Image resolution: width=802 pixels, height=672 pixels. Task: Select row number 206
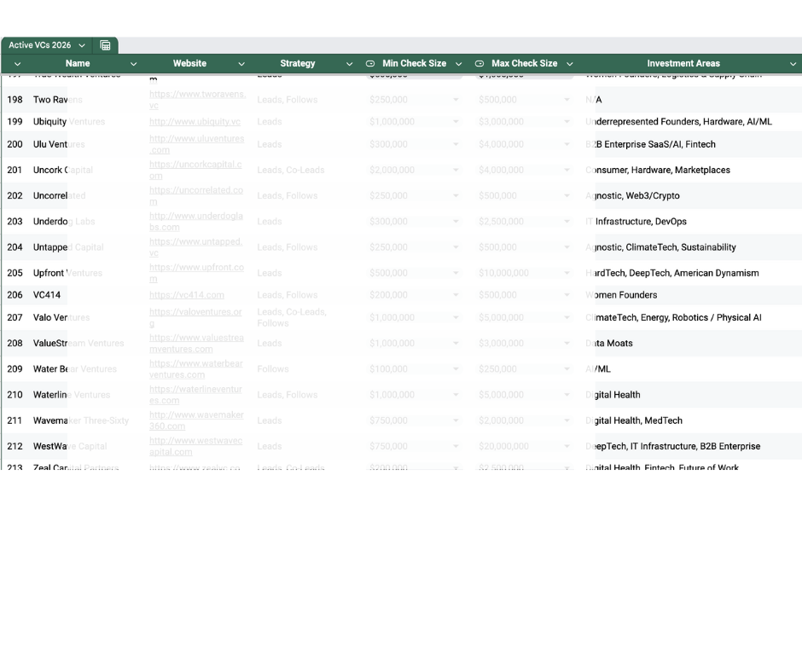15,295
